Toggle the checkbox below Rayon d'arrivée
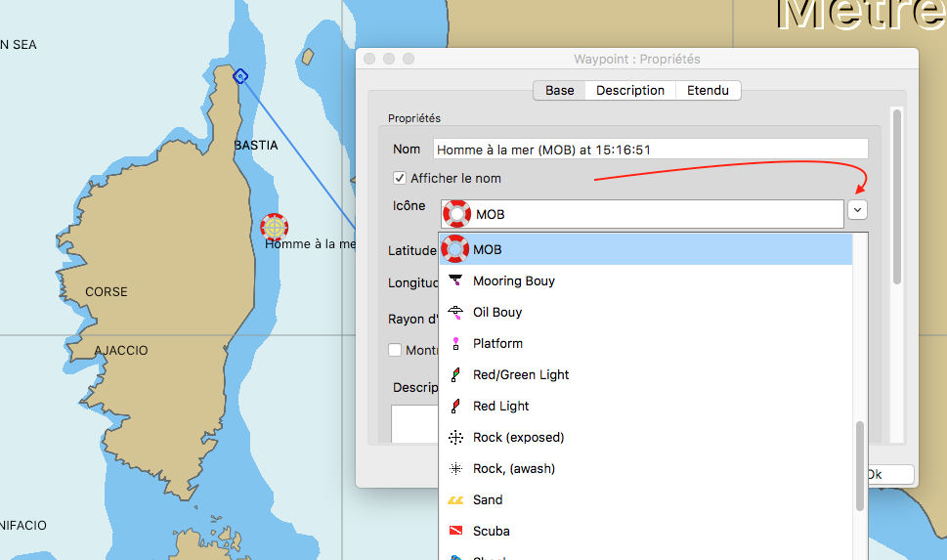 (395, 350)
